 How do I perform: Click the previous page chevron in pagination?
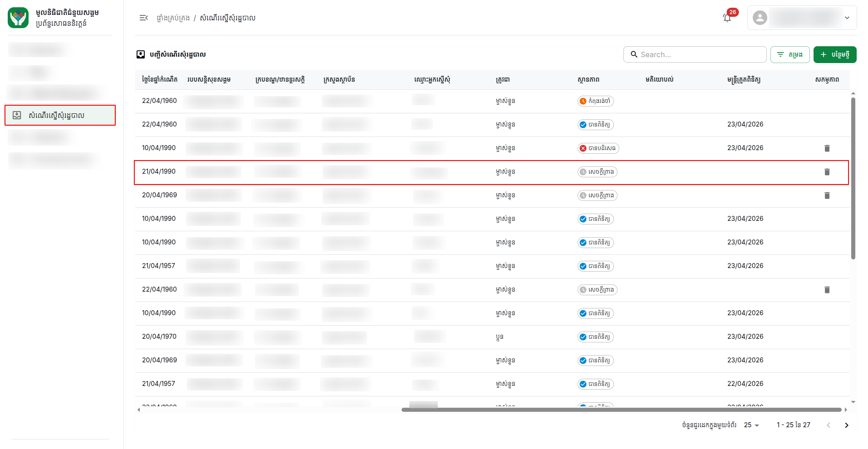pyautogui.click(x=829, y=425)
